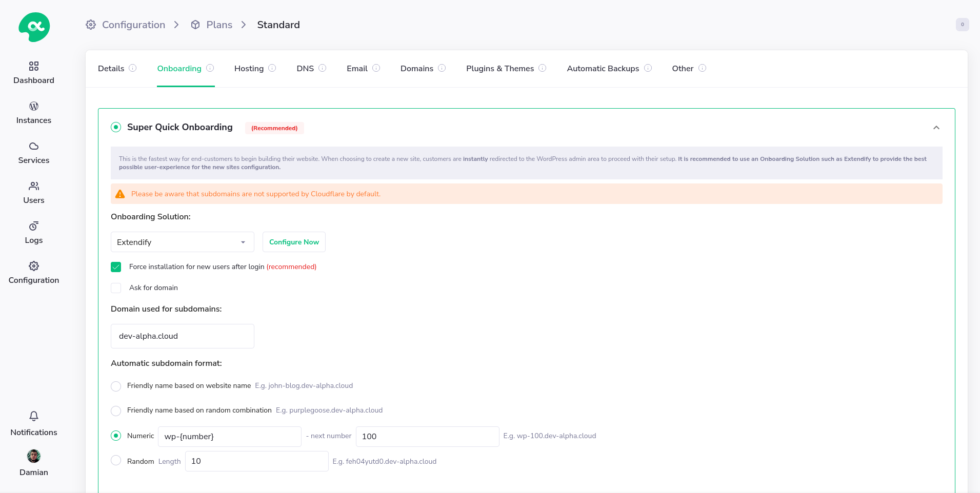Viewport: 980px width, 493px height.
Task: Switch to the Automatic Backups tab
Action: tap(603, 69)
